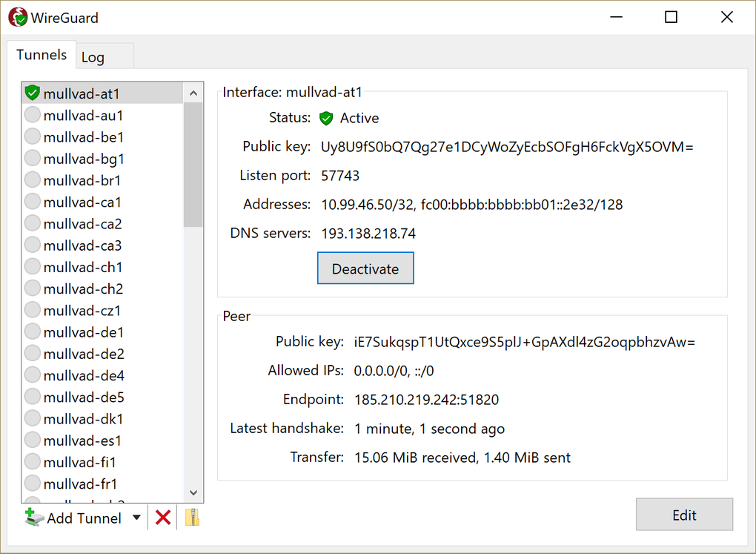Click the green Active shield status icon
The width and height of the screenshot is (756, 554).
point(326,118)
